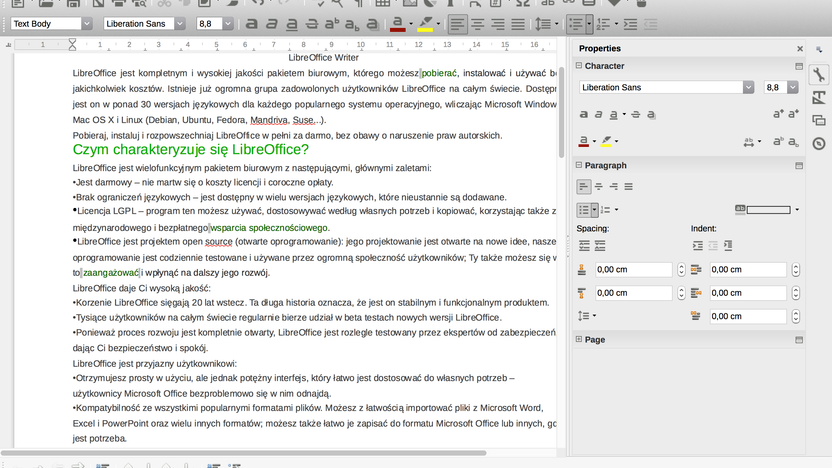Expand the Page section

579,339
